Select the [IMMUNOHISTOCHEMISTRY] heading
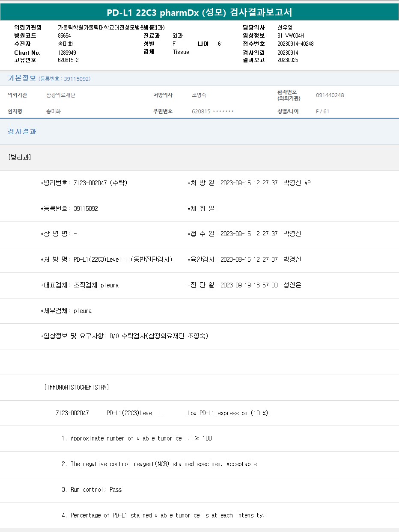The image size is (399, 532). 77,387
